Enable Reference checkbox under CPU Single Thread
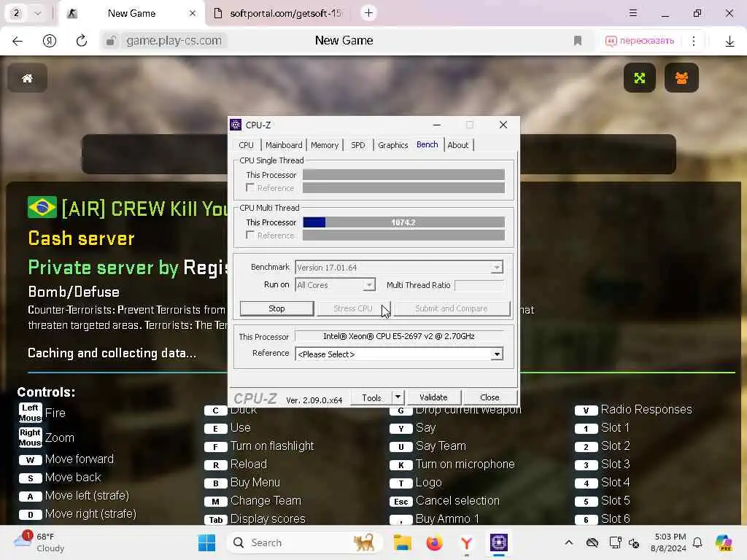The image size is (747, 560). point(250,187)
